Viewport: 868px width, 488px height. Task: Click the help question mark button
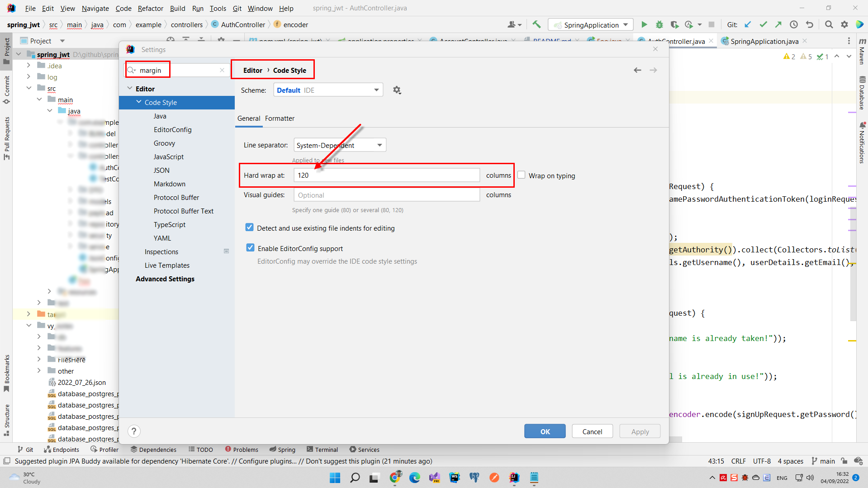click(134, 431)
